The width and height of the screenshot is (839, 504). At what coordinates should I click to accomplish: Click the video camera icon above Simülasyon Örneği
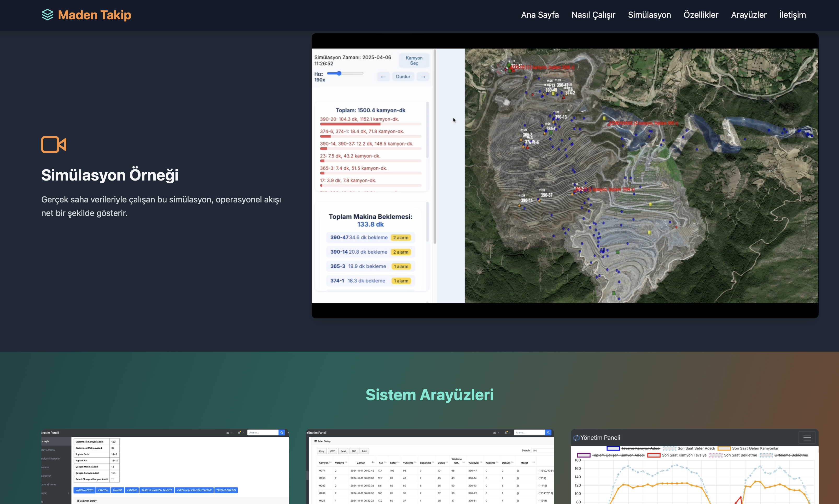coord(54,144)
